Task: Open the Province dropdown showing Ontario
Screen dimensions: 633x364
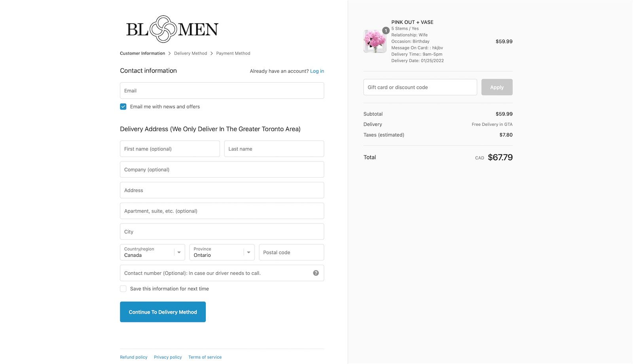Action: pyautogui.click(x=222, y=252)
